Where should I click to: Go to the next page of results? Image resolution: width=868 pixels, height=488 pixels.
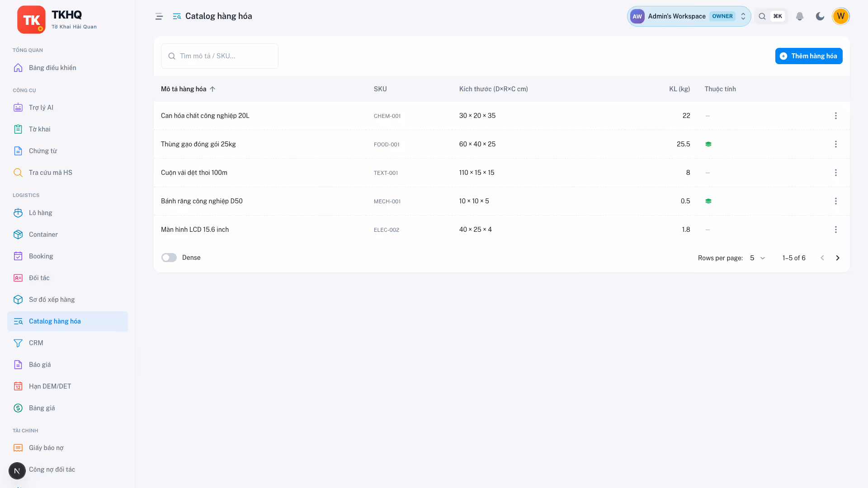[838, 258]
